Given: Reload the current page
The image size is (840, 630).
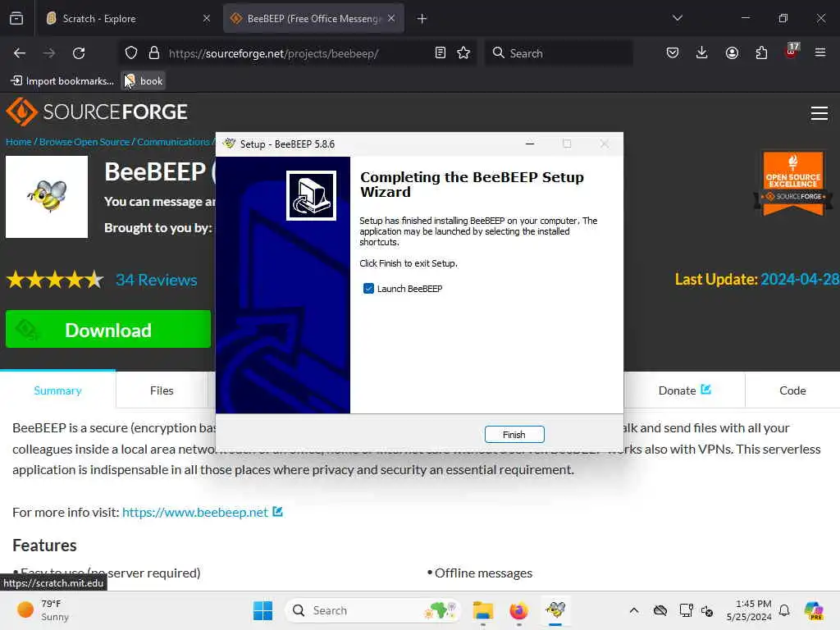Looking at the screenshot, I should 79,53.
